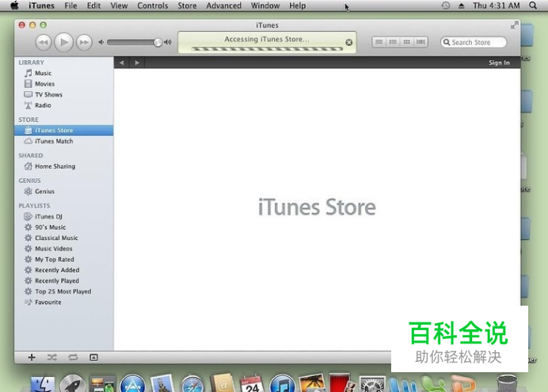Open the Edit menu
Screen dimensions: 548x392
pyautogui.click(x=93, y=6)
